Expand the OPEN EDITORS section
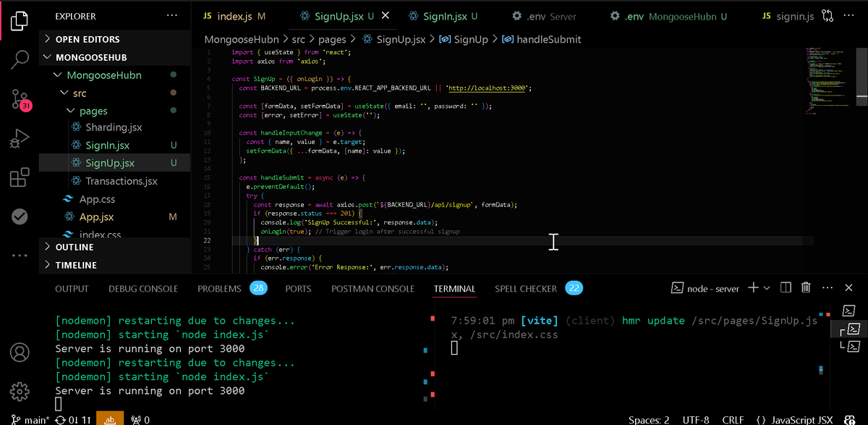The height and width of the screenshot is (425, 868). (114, 39)
